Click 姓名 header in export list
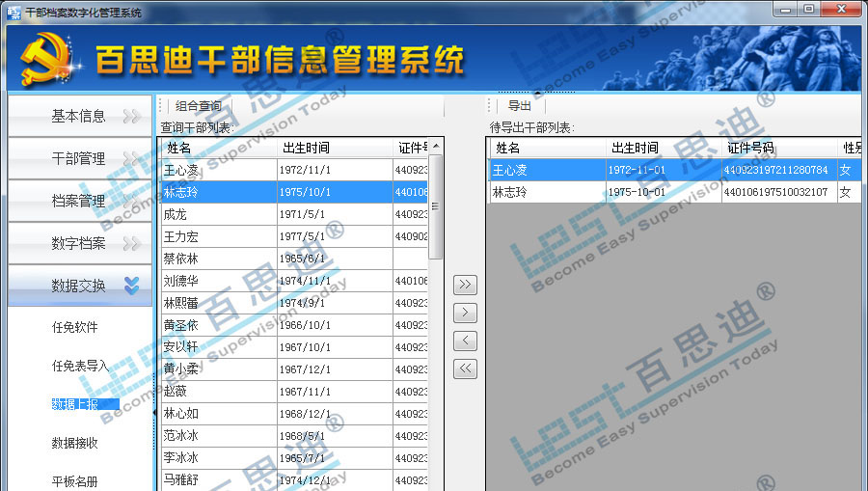Screen dimensions: 868x491 click(x=548, y=148)
